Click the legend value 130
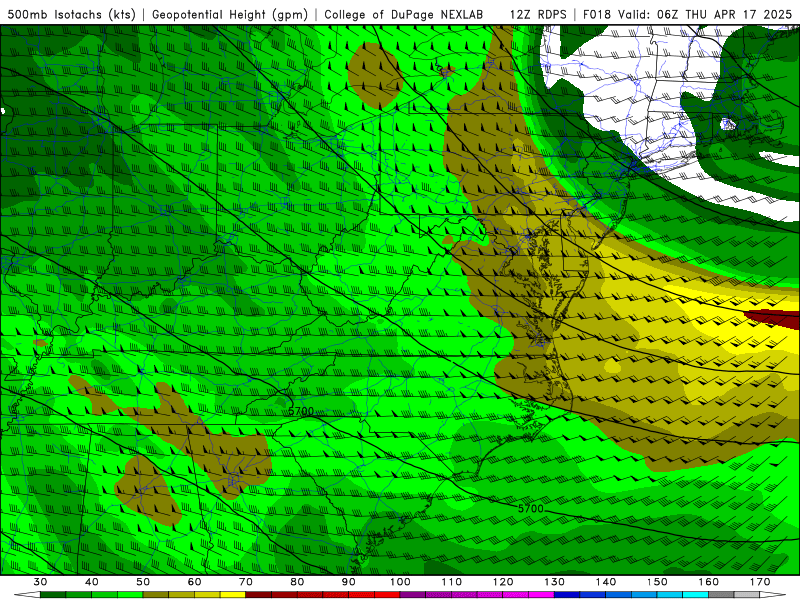This screenshot has width=800, height=600. [554, 582]
